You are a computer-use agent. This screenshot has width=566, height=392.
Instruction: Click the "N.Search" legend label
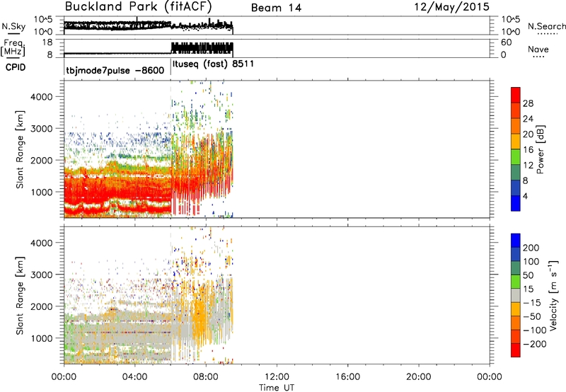point(547,26)
